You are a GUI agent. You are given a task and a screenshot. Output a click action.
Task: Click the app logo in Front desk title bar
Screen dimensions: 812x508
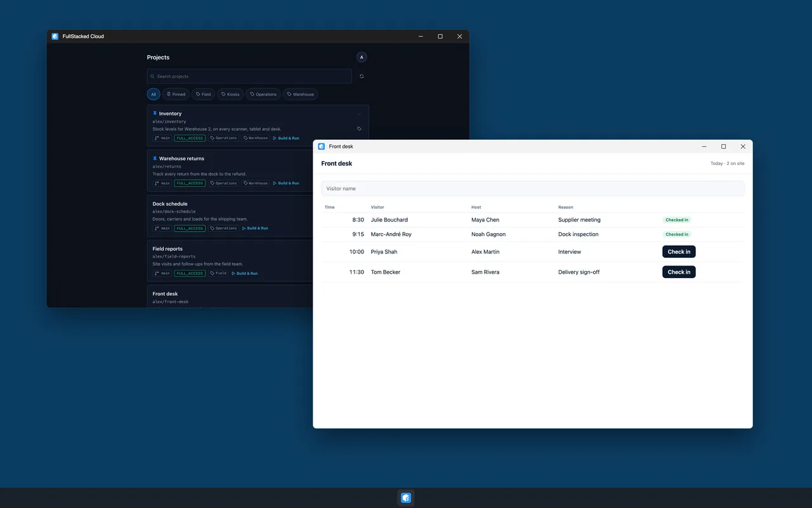tap(322, 147)
